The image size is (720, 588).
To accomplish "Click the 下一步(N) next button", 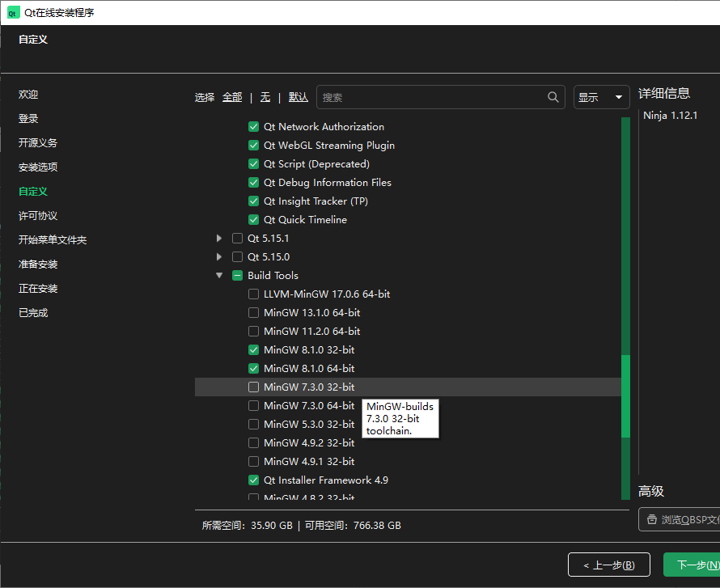I will 692,565.
